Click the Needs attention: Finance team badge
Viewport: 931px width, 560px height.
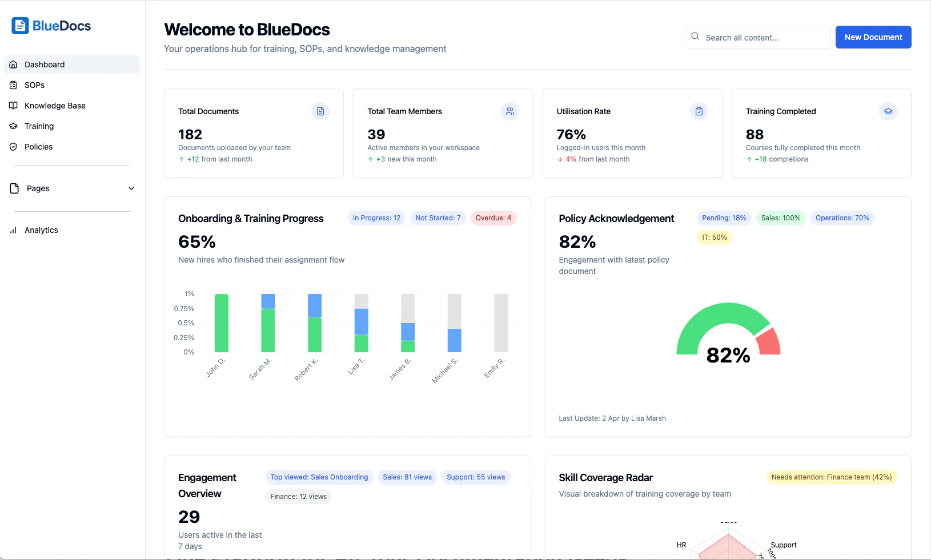[831, 477]
